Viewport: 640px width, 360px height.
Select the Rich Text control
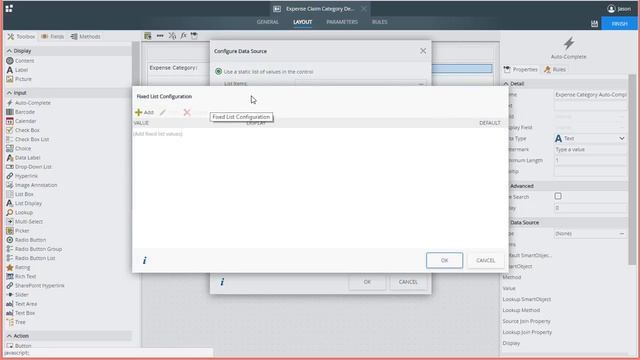pos(21,276)
